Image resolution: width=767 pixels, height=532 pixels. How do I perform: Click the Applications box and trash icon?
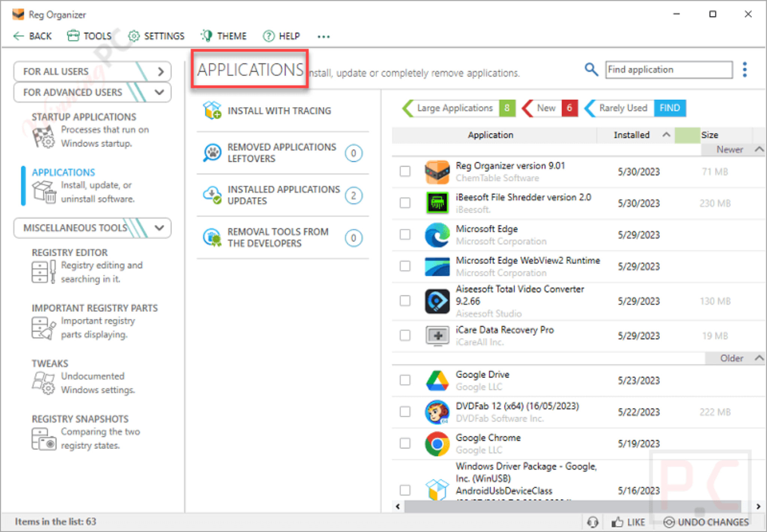click(44, 192)
